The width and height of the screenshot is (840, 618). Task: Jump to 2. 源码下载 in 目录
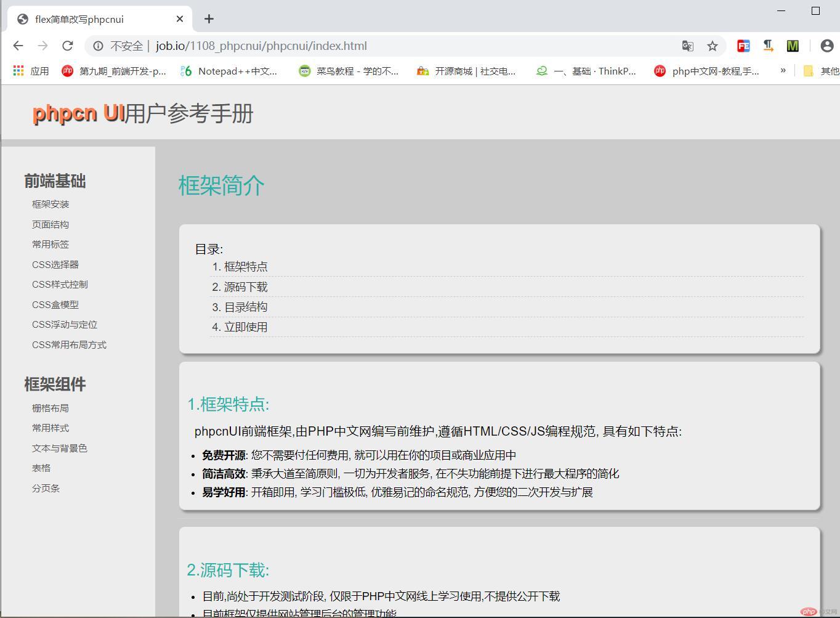(x=246, y=287)
